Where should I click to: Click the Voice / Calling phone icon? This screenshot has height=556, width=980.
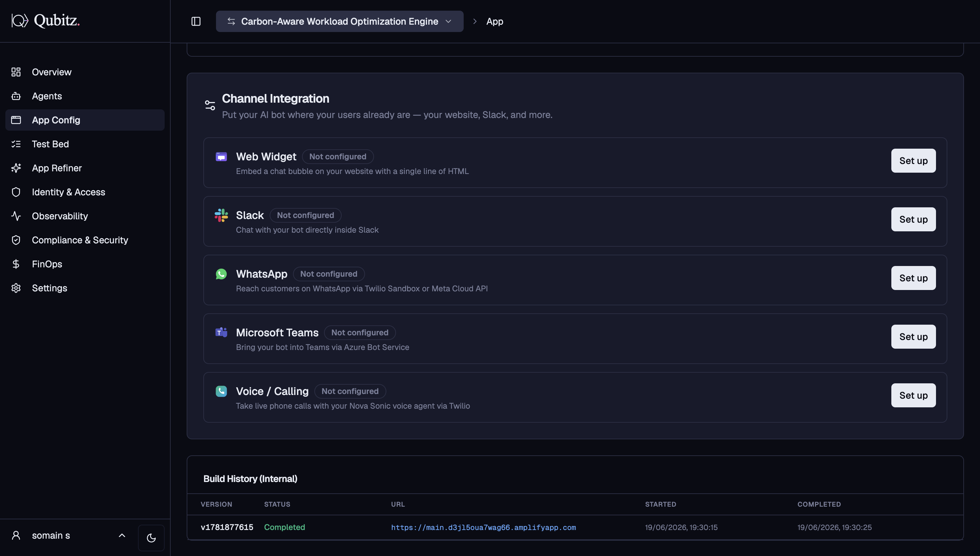click(221, 391)
